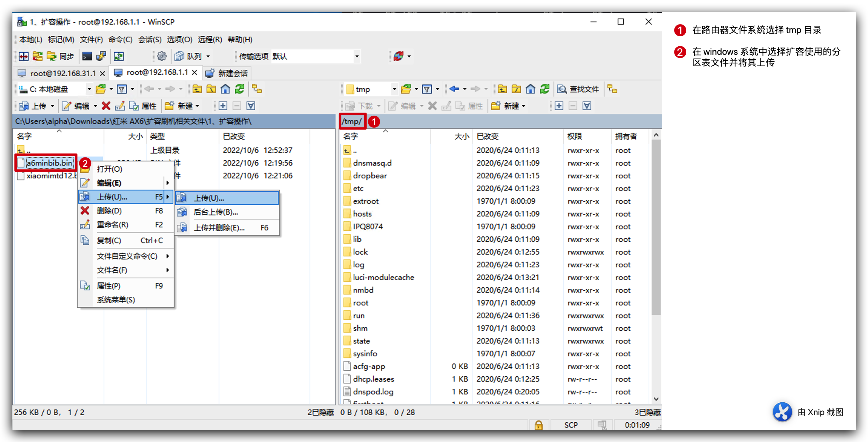Open the 远程(R) menu
Image resolution: width=868 pixels, height=442 pixels.
coord(210,40)
